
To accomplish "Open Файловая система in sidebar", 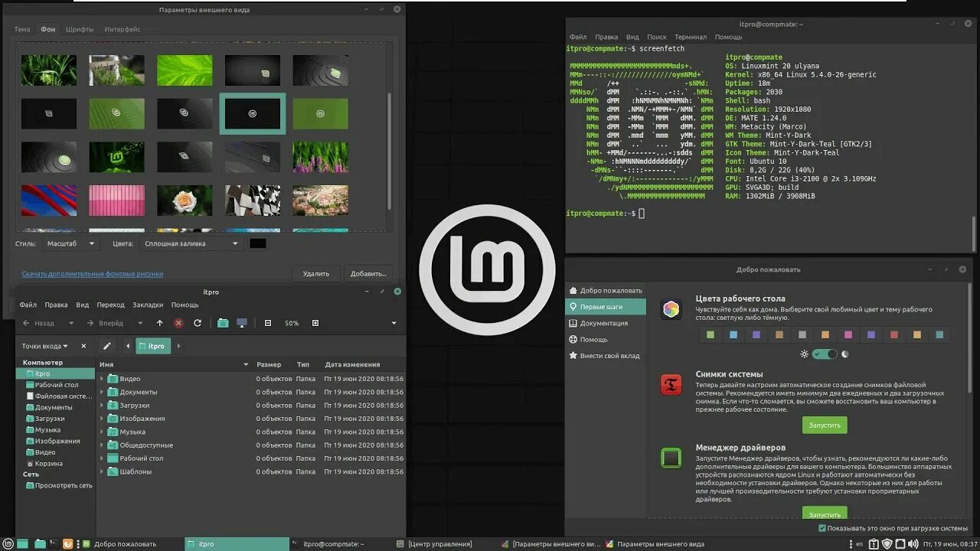I will click(59, 396).
